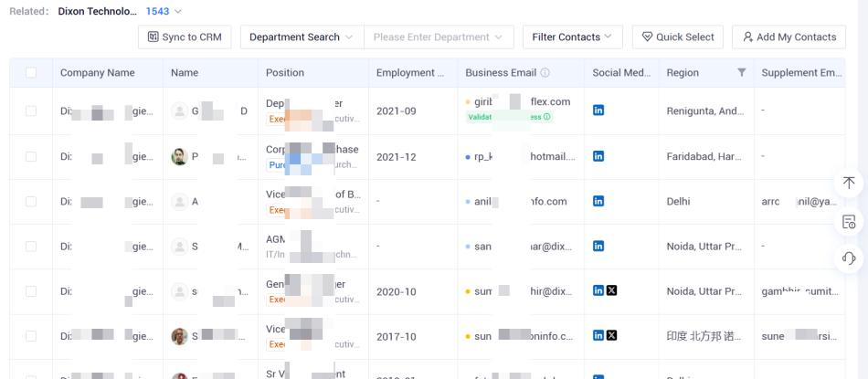Viewport: 868px width, 379px height.
Task: Click the Position column header
Action: (284, 72)
